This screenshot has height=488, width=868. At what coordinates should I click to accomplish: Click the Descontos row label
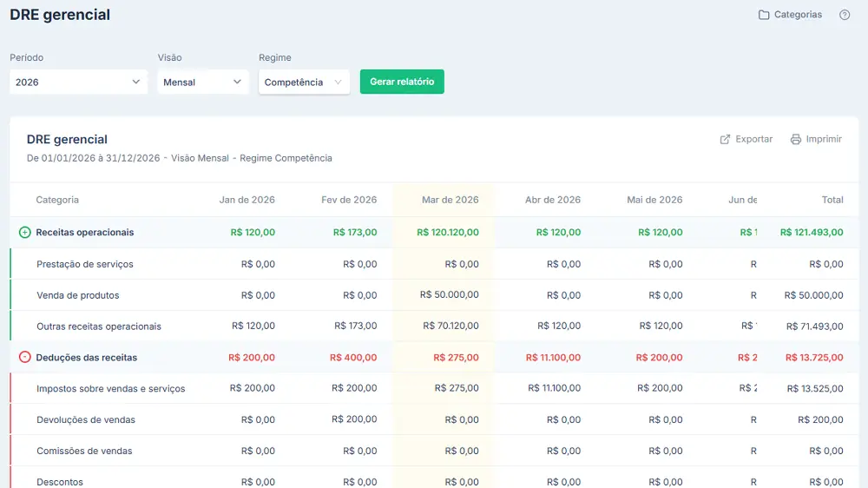click(x=60, y=482)
